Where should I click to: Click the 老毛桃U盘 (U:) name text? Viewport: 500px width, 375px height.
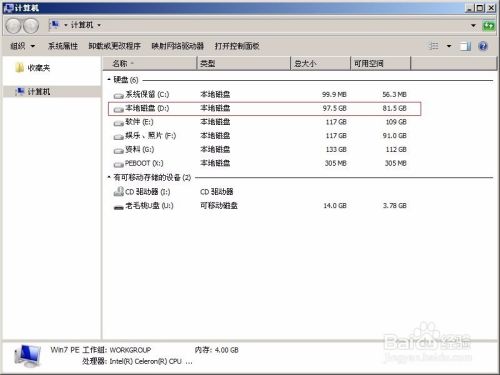149,206
